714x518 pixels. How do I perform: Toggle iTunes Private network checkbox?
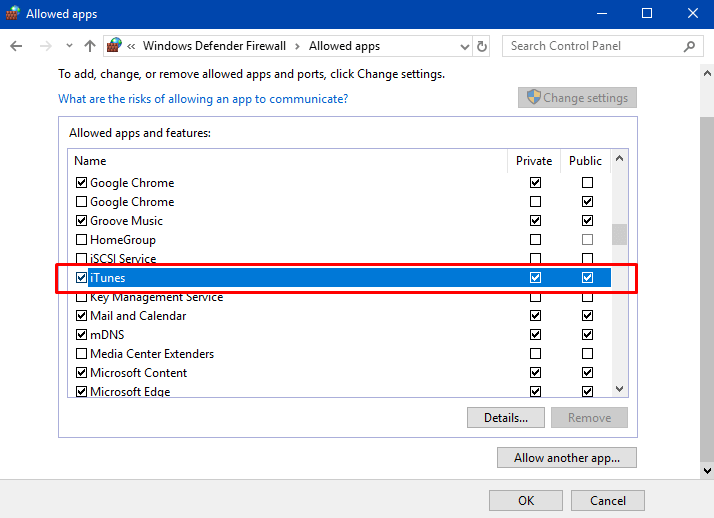(536, 278)
